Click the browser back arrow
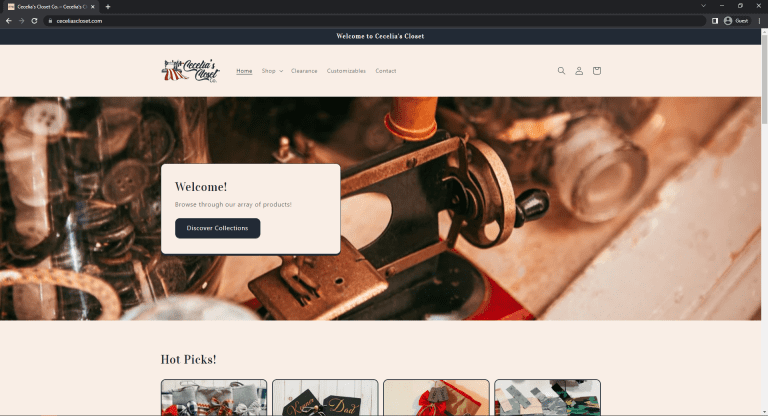The width and height of the screenshot is (768, 416). (x=9, y=20)
